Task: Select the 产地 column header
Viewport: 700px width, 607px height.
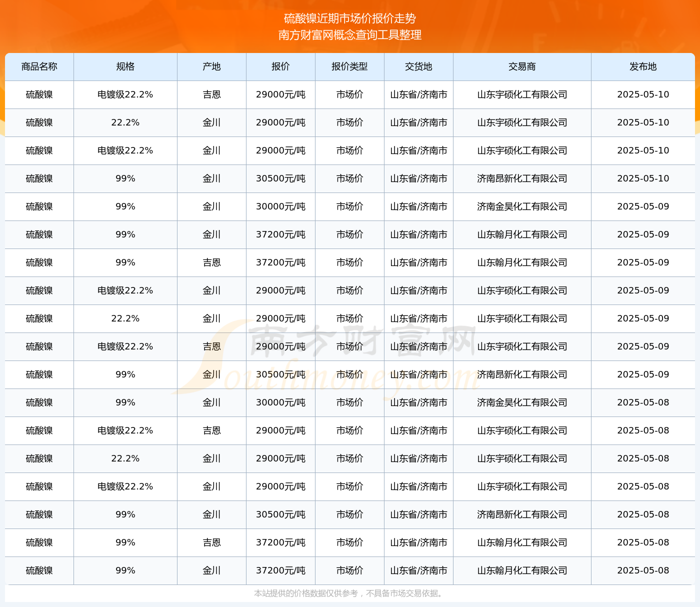Action: (x=212, y=66)
